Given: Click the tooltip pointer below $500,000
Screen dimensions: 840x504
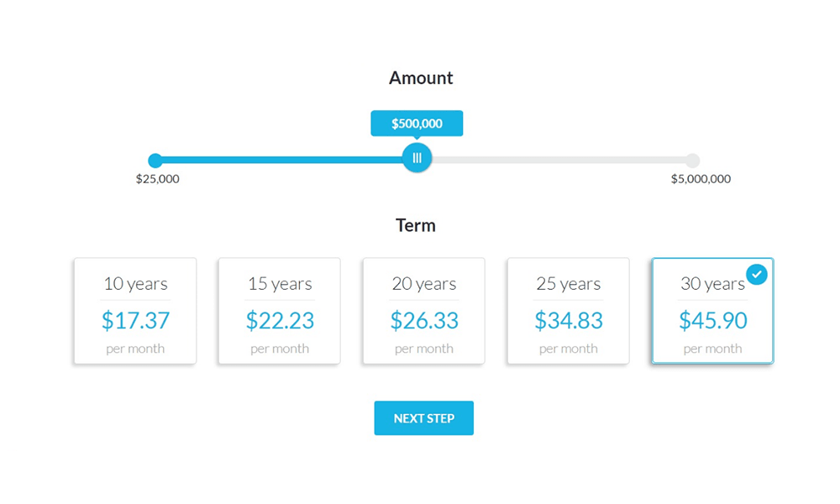Looking at the screenshot, I should point(417,138).
